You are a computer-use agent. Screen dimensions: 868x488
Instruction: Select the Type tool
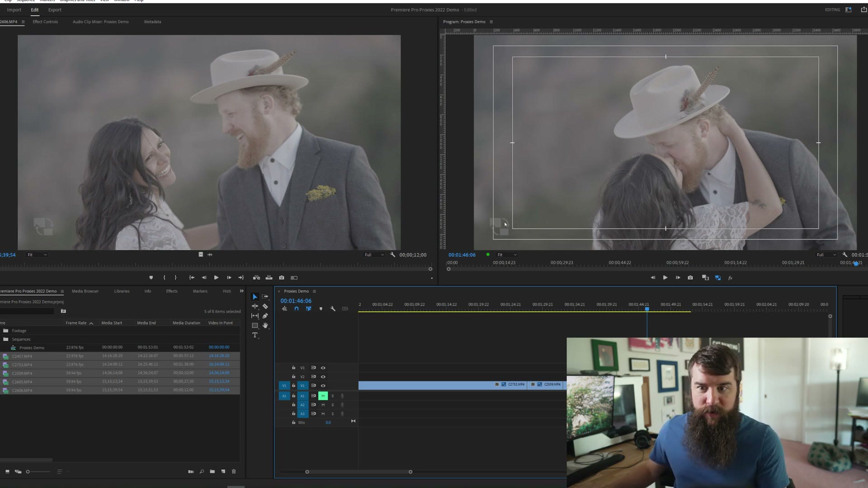pos(255,335)
